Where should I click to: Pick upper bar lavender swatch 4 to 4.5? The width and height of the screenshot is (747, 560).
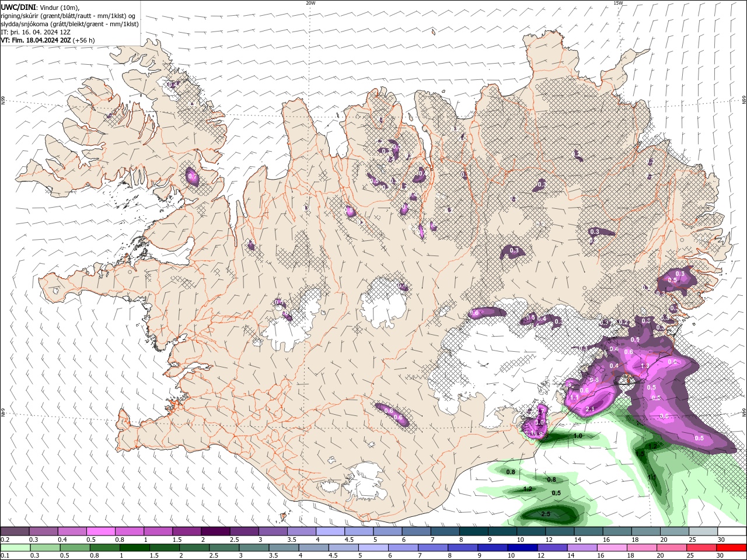[330, 531]
